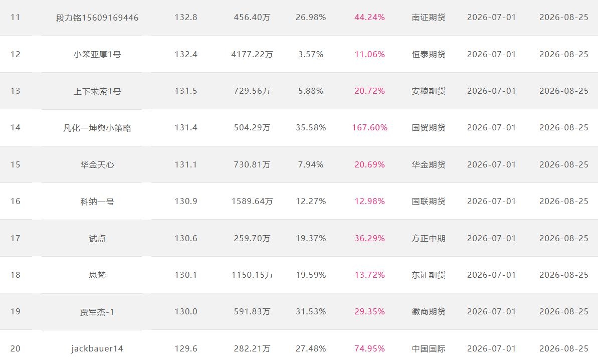
Task: Select the 167.60% return value
Action: tap(369, 127)
